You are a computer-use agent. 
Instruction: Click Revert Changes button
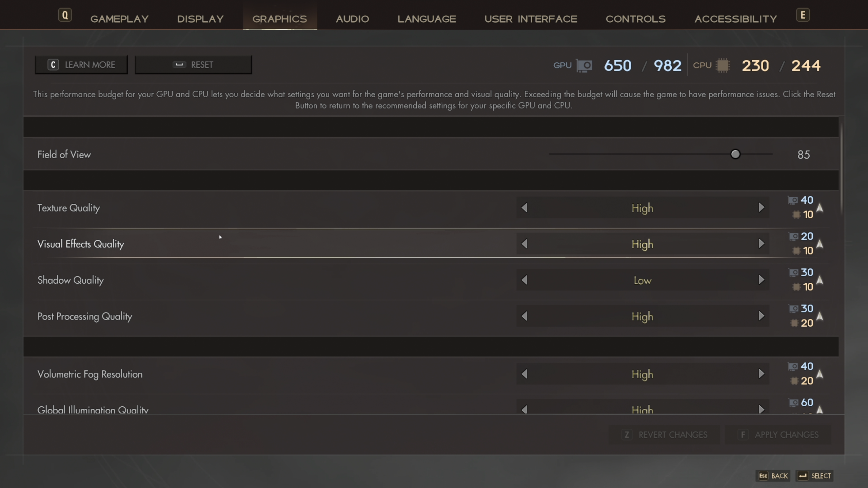tap(664, 435)
